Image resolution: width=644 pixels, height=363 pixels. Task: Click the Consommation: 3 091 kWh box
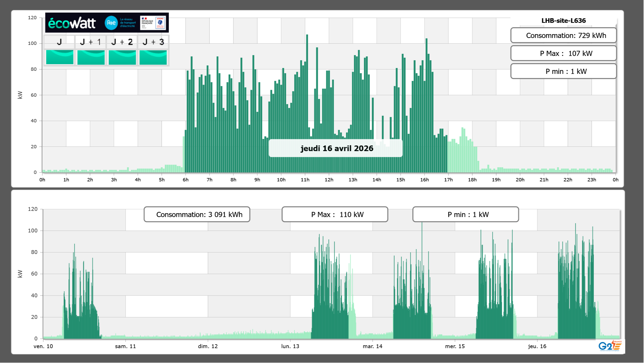tap(197, 214)
